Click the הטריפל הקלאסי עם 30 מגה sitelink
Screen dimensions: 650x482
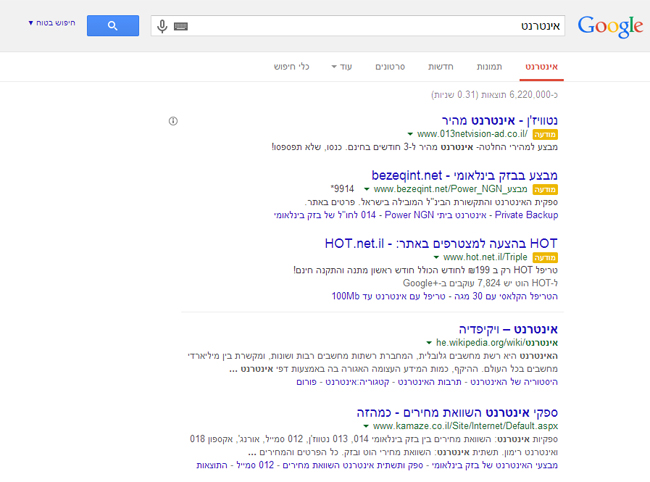506,296
